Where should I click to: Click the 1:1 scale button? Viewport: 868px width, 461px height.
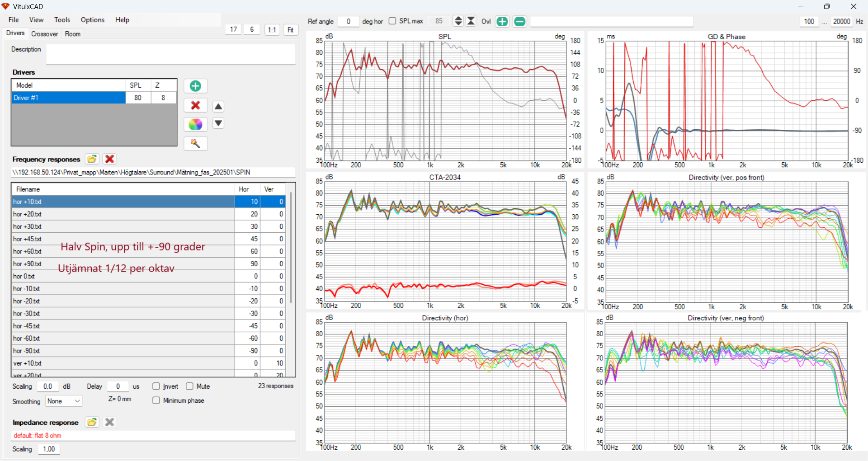(x=272, y=30)
